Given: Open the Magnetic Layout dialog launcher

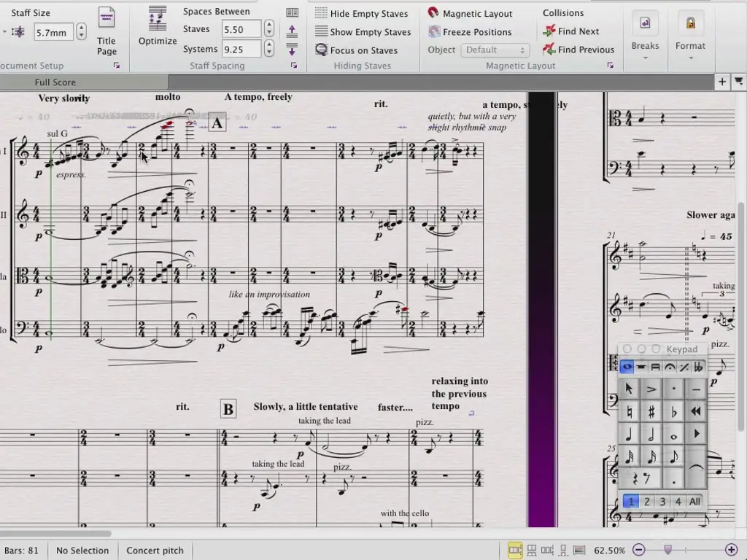Looking at the screenshot, I should (x=611, y=66).
